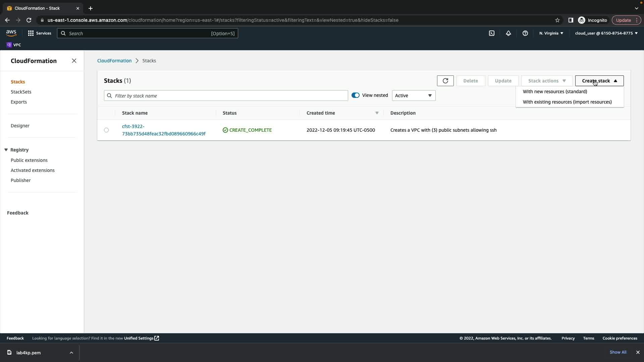
Task: Open the notifications bell icon
Action: coord(508,33)
